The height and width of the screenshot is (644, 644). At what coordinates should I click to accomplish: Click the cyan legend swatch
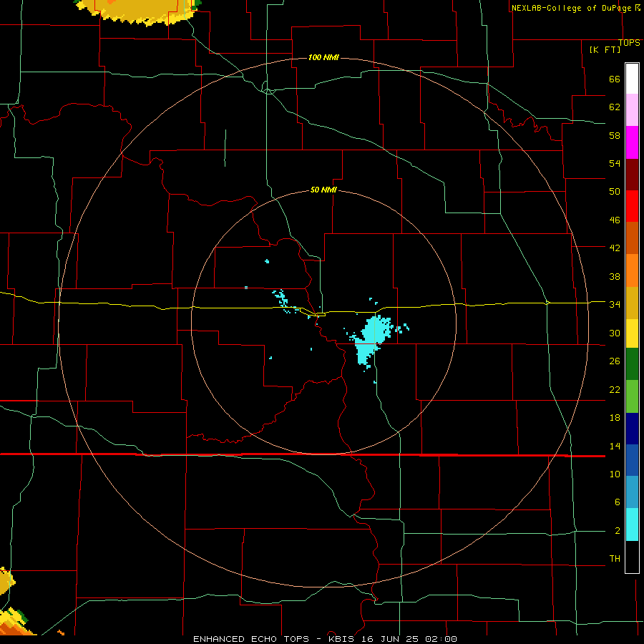632,525
